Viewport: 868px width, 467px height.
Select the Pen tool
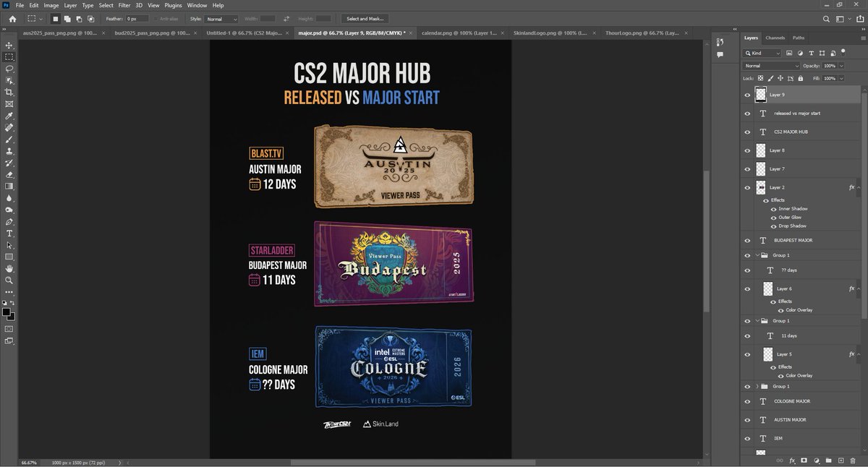[x=9, y=222]
